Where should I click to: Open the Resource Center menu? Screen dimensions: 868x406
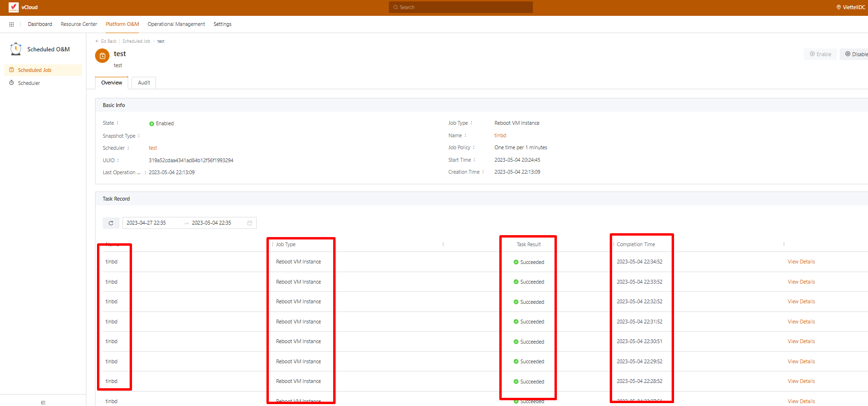click(x=79, y=24)
